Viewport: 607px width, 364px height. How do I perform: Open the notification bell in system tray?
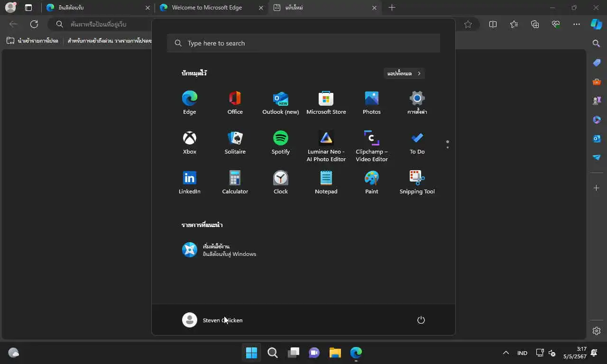594,353
